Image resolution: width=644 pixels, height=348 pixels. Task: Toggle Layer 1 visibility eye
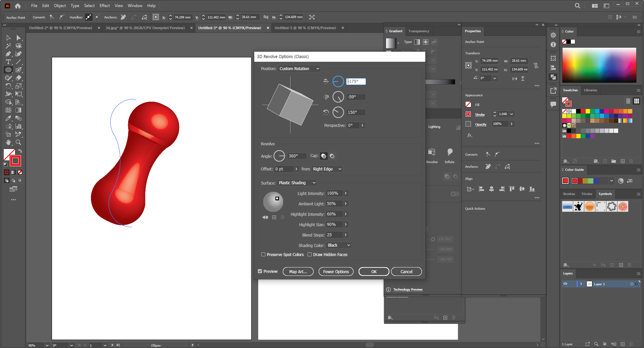coord(565,284)
